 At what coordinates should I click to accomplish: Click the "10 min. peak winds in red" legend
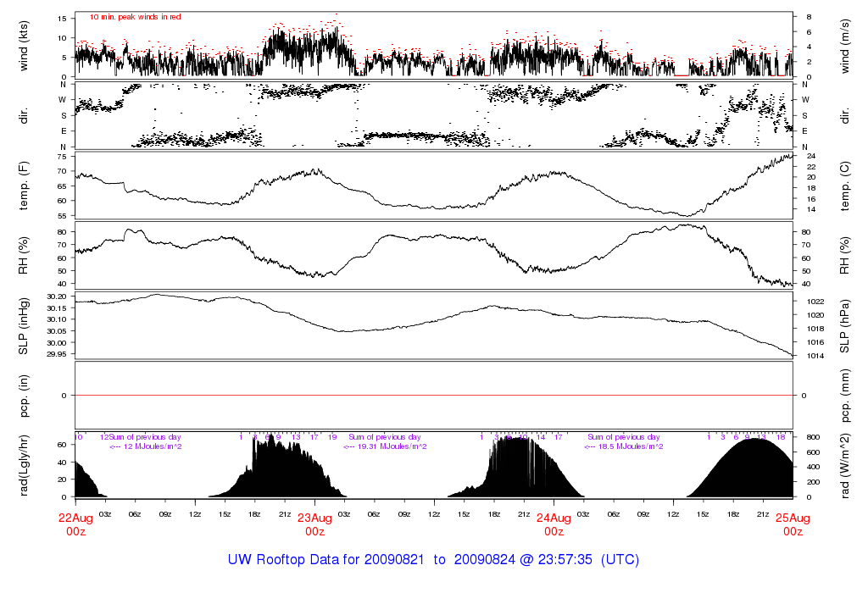[135, 17]
